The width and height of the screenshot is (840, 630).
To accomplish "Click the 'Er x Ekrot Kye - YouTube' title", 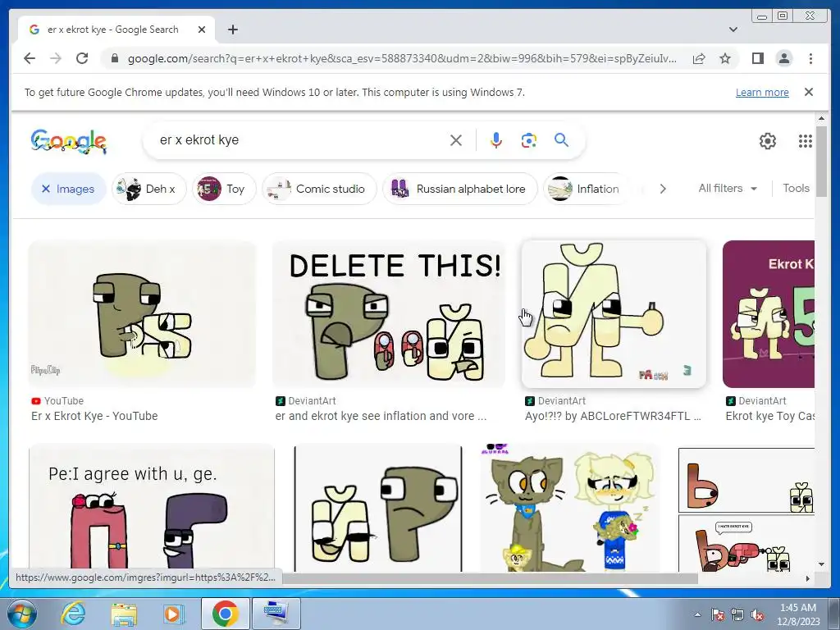I will [x=94, y=416].
